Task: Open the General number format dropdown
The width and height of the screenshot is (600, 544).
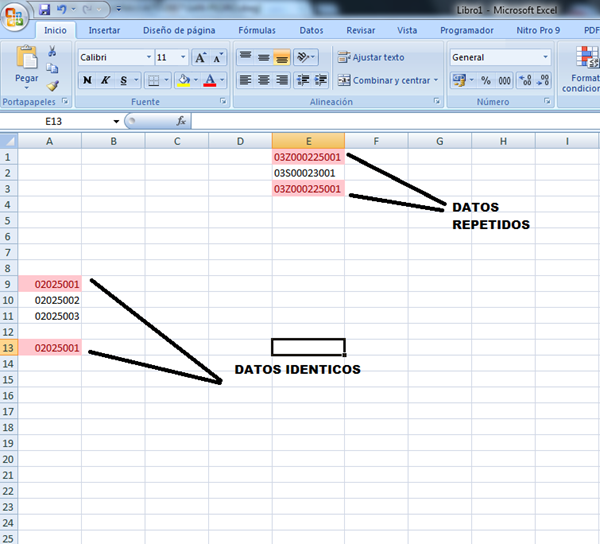Action: [x=546, y=57]
